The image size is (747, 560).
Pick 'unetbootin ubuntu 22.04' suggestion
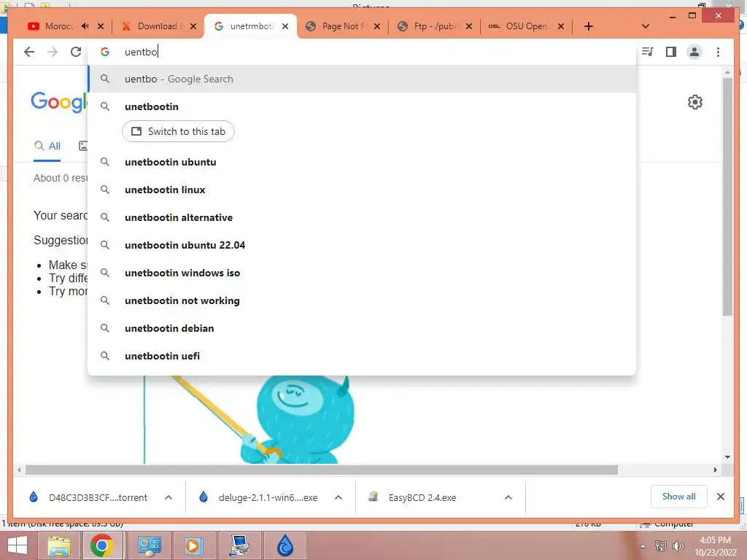(362, 245)
